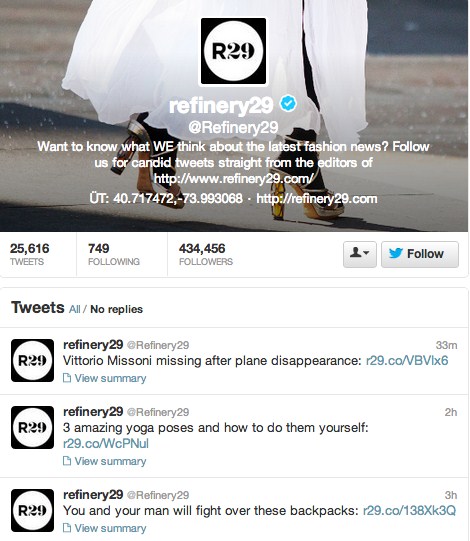Screen dimensions: 470x541
Task: Expand View summary on the Missoni tweet
Action: click(x=105, y=378)
